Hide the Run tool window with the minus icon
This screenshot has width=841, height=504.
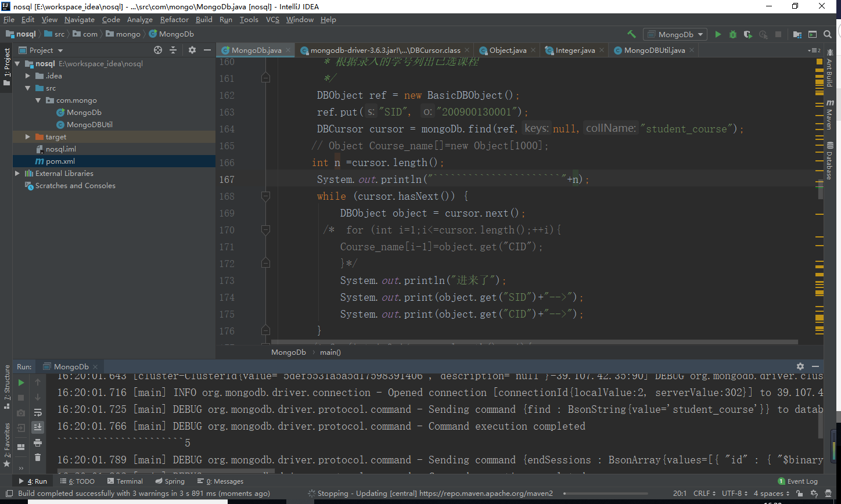coord(815,366)
